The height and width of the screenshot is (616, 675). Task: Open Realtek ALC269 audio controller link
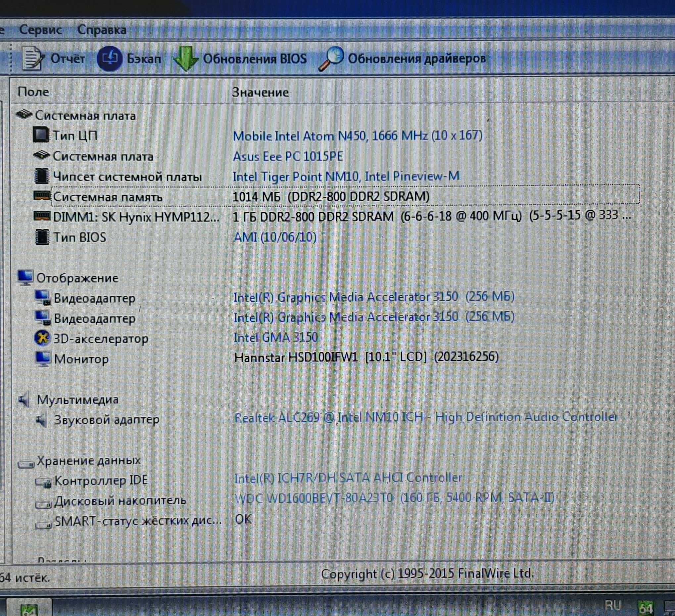pos(426,417)
